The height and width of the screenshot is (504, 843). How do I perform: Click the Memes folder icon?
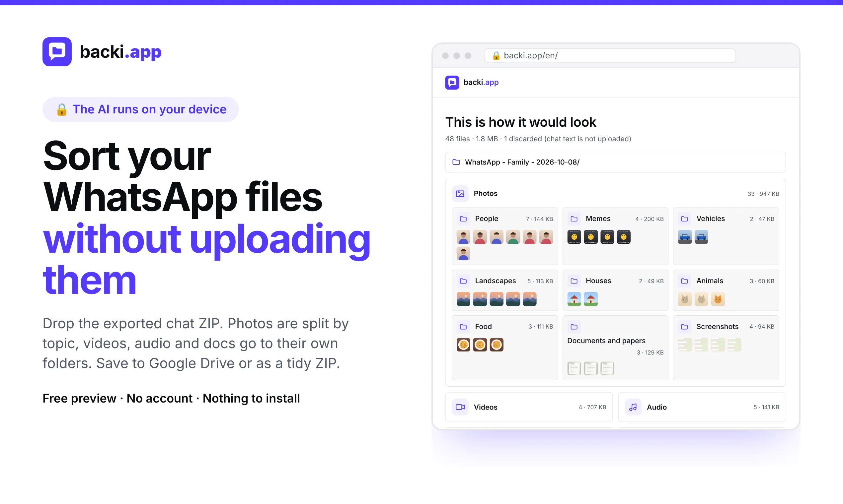[574, 219]
